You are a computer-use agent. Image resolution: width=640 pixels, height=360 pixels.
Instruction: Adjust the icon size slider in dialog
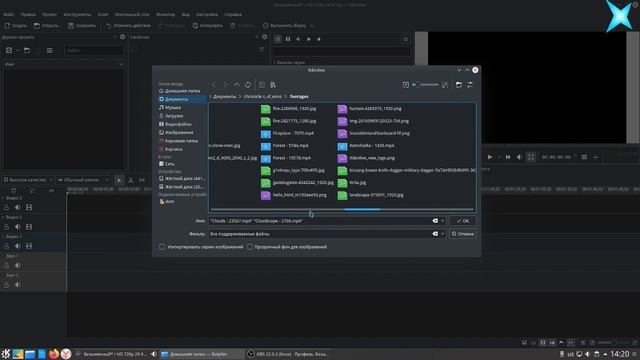point(426,84)
